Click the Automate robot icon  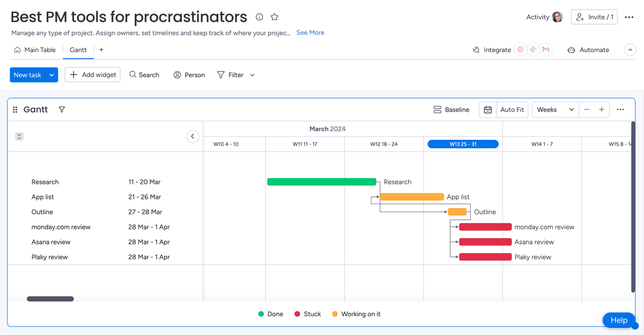click(x=570, y=50)
